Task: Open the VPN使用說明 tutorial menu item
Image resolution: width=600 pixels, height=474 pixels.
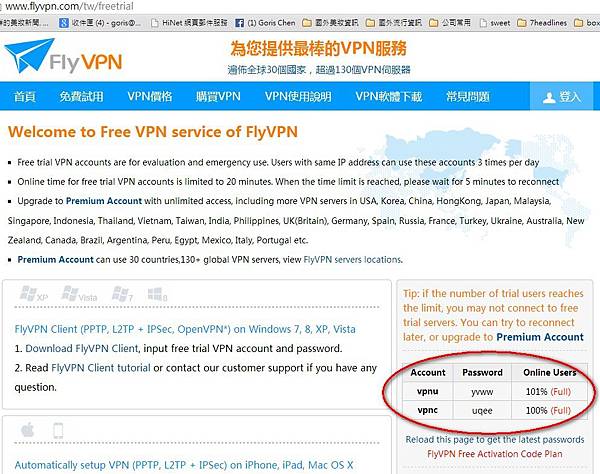Action: click(298, 96)
